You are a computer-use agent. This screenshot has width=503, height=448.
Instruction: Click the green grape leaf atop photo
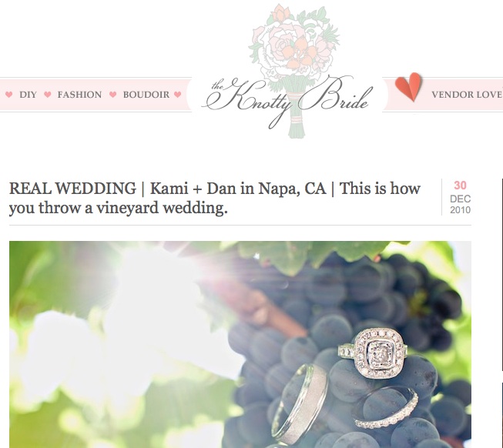[x=308, y=255]
